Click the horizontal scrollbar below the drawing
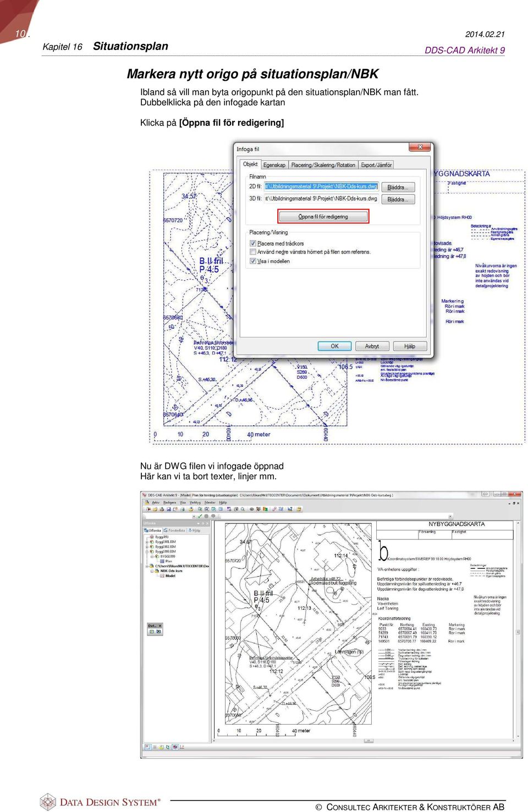The width and height of the screenshot is (528, 812). (x=364, y=741)
